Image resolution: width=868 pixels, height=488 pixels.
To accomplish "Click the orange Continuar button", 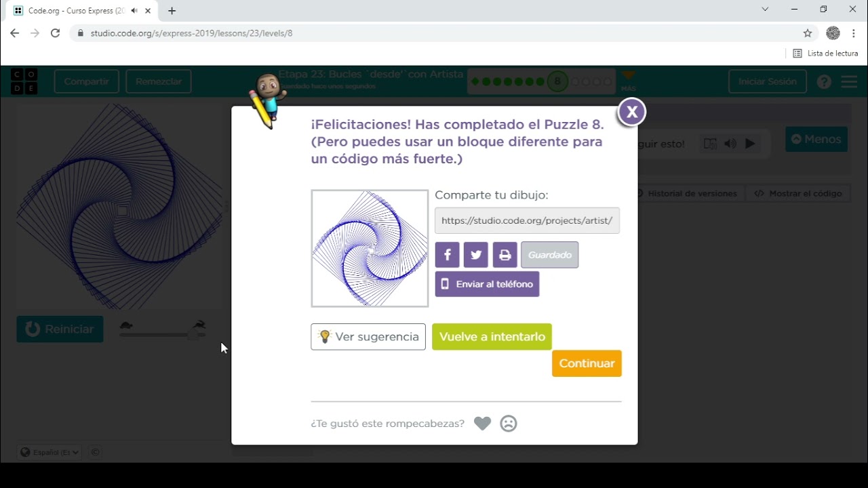I will pyautogui.click(x=587, y=363).
